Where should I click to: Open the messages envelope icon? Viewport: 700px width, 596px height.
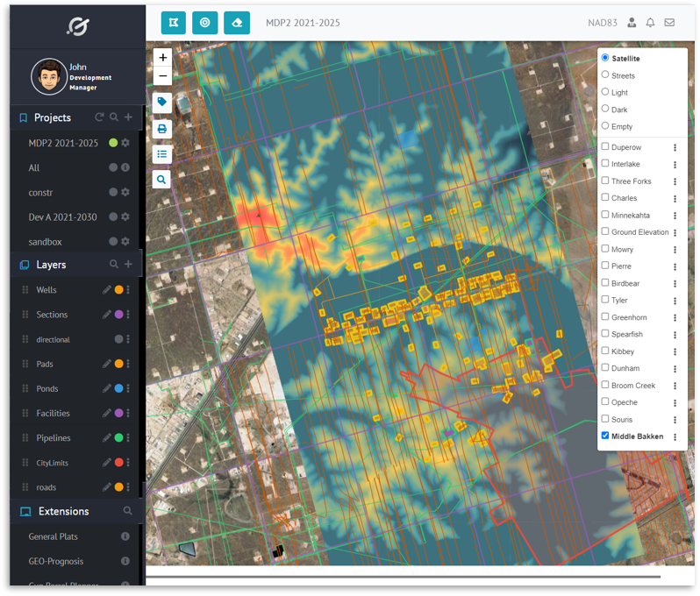click(x=669, y=22)
